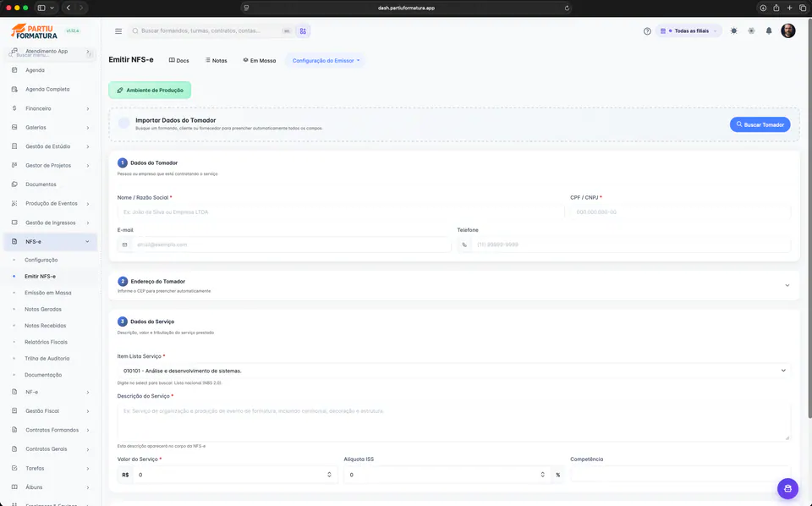Expand the NF-e sidebar submenu
812x506 pixels.
[87, 393]
